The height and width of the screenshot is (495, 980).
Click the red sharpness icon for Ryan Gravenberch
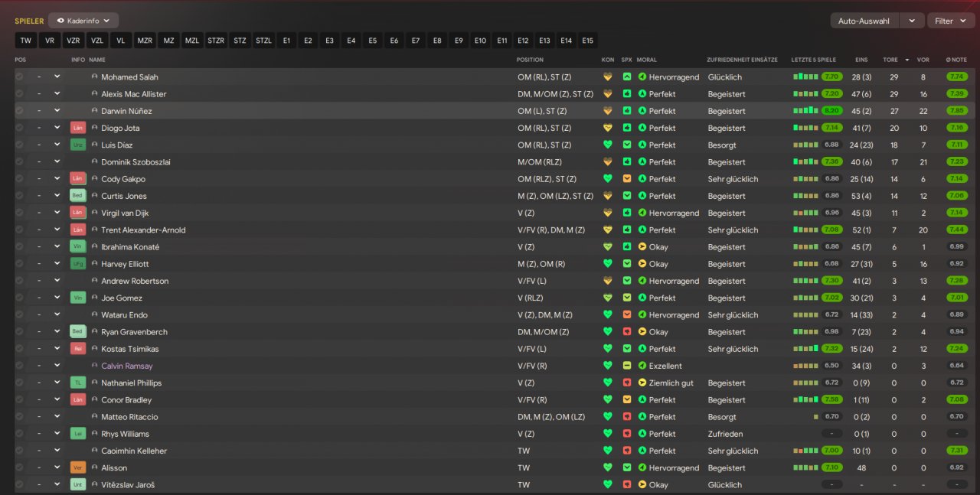627,332
